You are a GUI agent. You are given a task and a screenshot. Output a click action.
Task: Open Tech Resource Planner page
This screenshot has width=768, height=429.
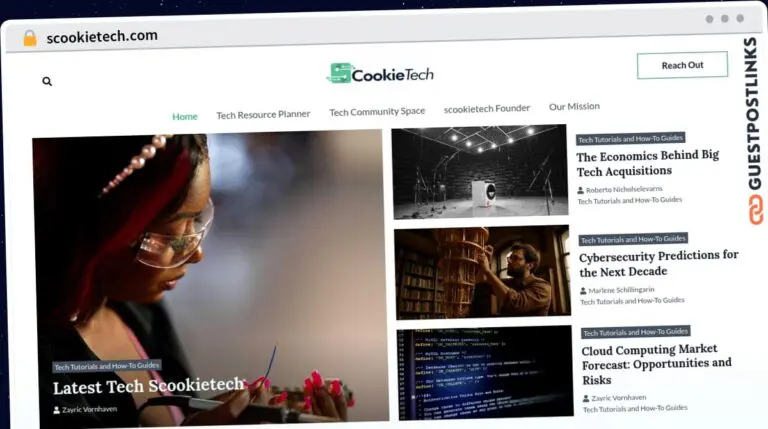coord(264,115)
